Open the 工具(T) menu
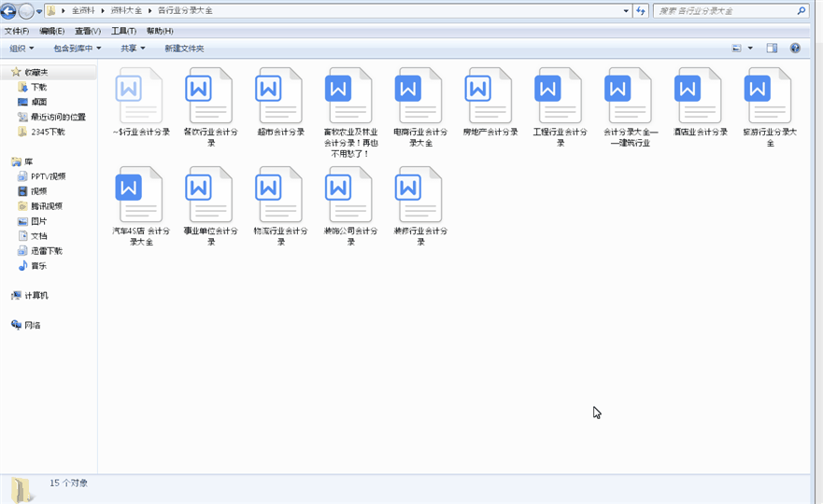Screen dimensions: 823x504 [x=123, y=31]
